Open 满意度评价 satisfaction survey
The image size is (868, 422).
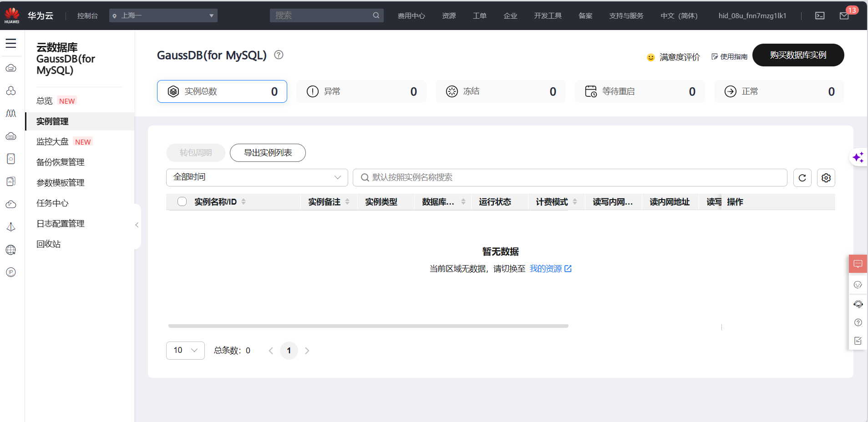674,57
